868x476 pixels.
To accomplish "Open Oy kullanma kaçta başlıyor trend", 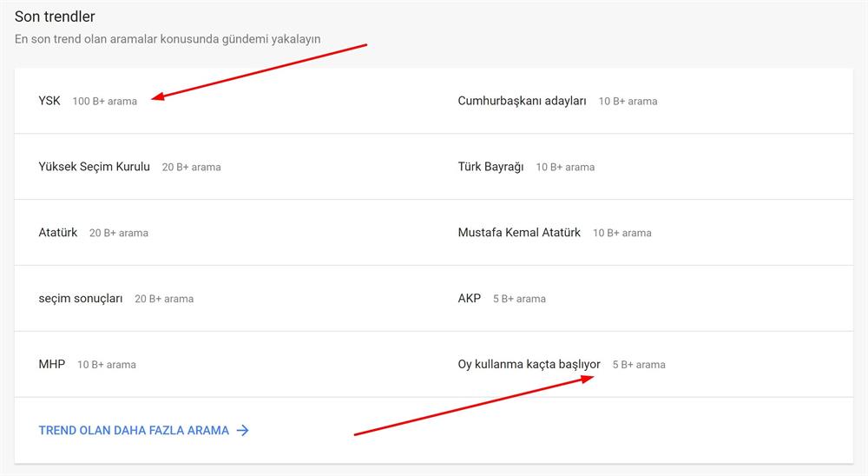I will tap(529, 364).
